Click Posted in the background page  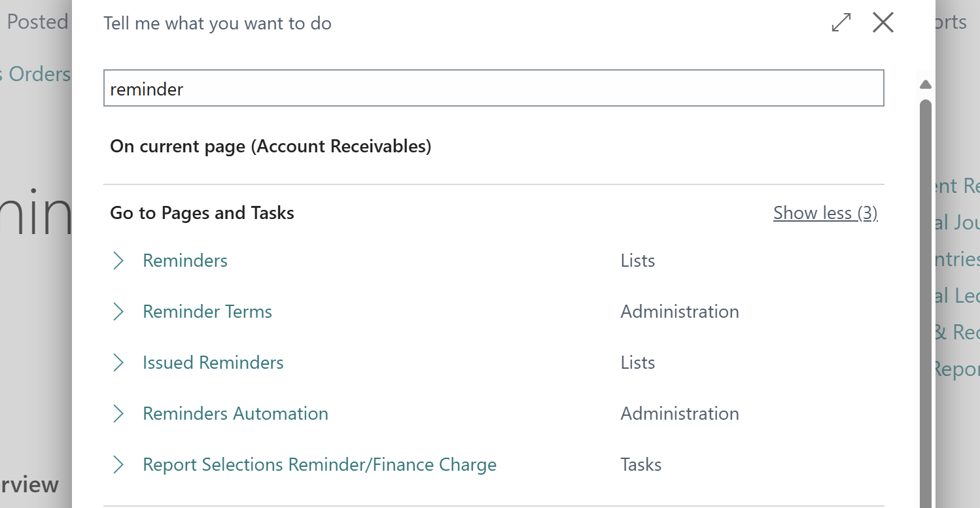click(x=37, y=21)
